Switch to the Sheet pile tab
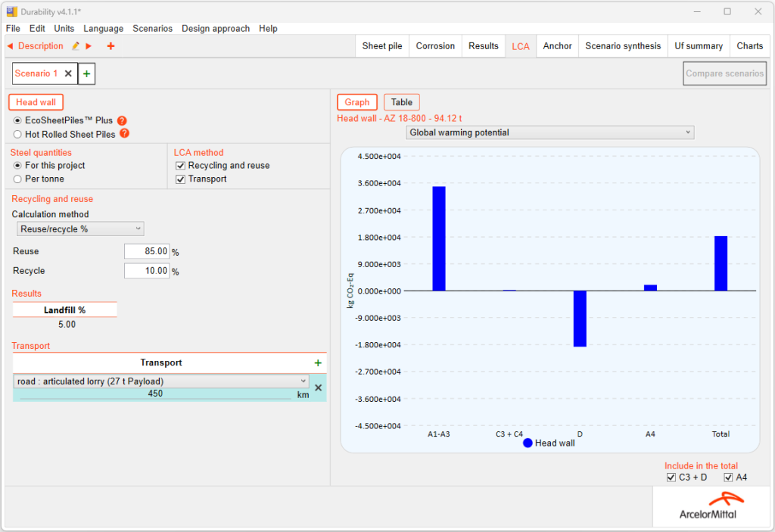The height and width of the screenshot is (532, 775). point(382,46)
